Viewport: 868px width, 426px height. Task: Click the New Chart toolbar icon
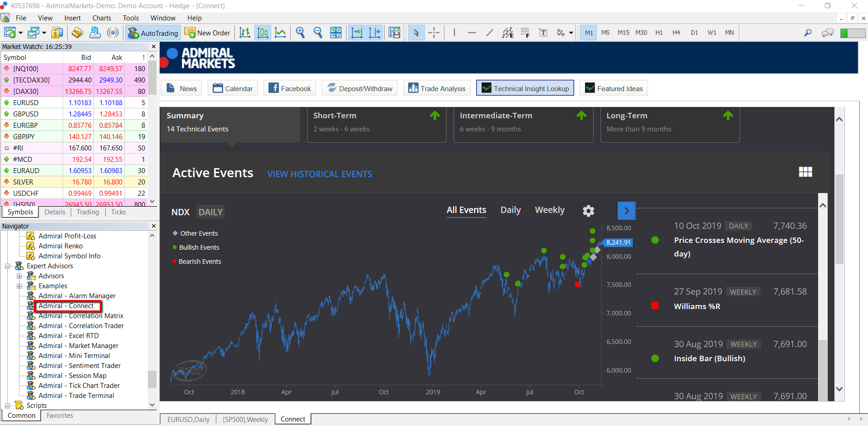point(10,33)
